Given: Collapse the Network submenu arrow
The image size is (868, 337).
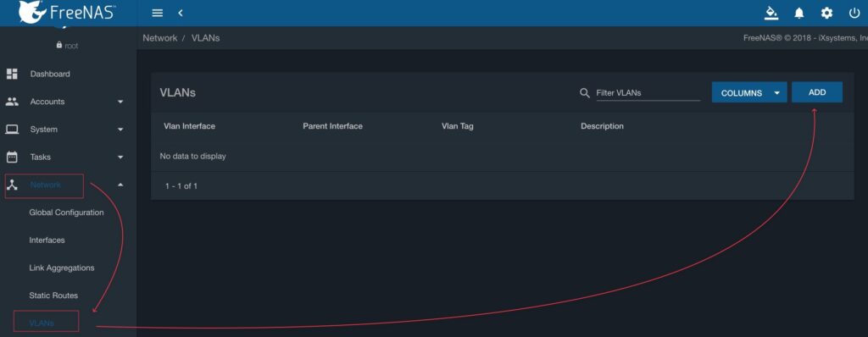Looking at the screenshot, I should coord(120,185).
